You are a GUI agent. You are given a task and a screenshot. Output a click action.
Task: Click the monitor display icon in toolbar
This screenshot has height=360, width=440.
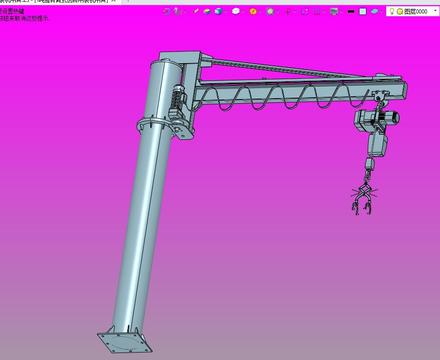(334, 12)
